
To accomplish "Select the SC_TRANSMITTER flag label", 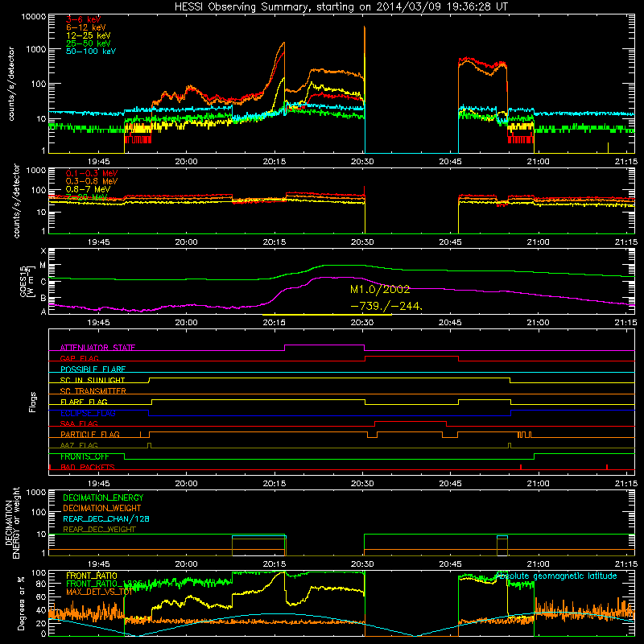I will (93, 390).
